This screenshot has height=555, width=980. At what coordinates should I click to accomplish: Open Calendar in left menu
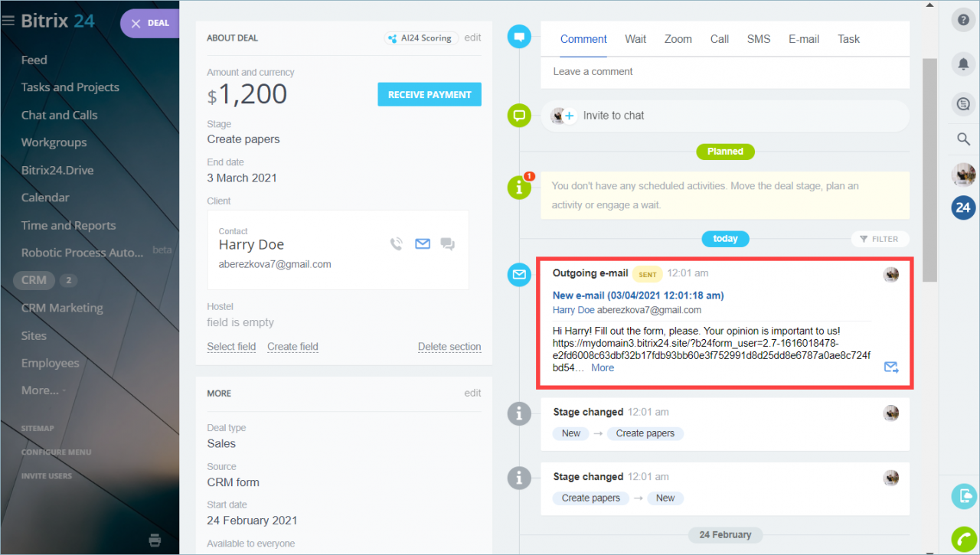45,198
